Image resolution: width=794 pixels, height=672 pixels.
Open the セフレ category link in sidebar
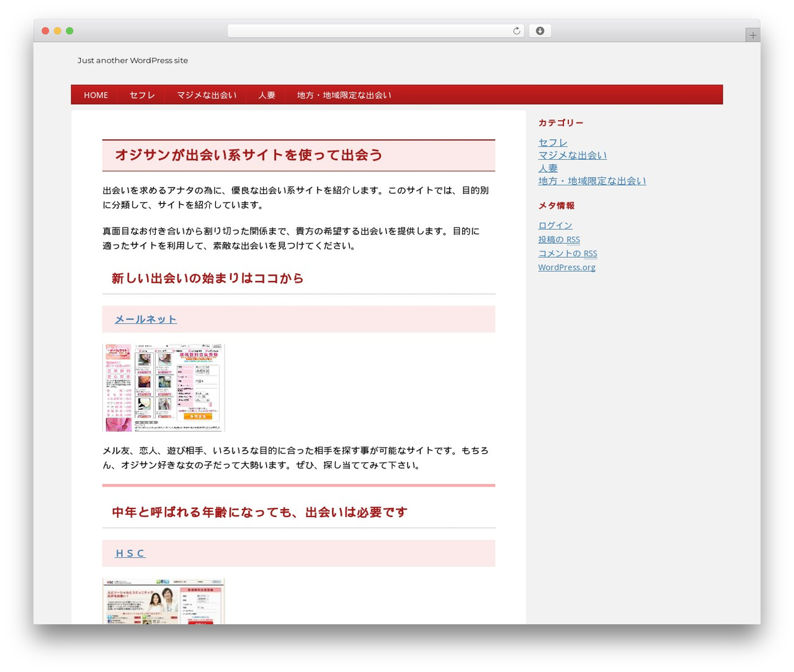click(553, 143)
